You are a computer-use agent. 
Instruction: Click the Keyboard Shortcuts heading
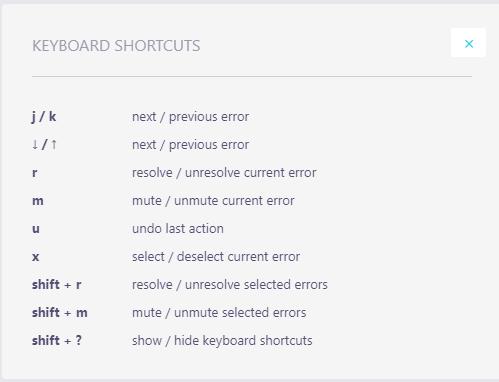pyautogui.click(x=116, y=46)
